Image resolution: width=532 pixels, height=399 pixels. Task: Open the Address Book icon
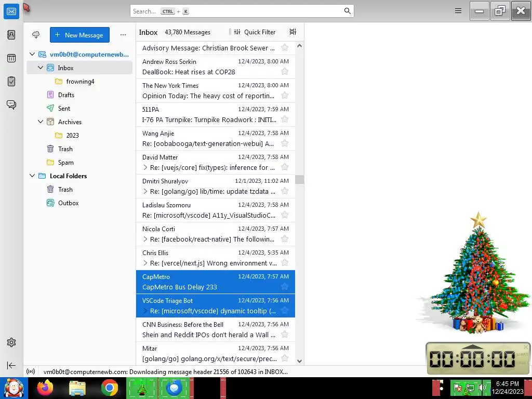point(11,35)
